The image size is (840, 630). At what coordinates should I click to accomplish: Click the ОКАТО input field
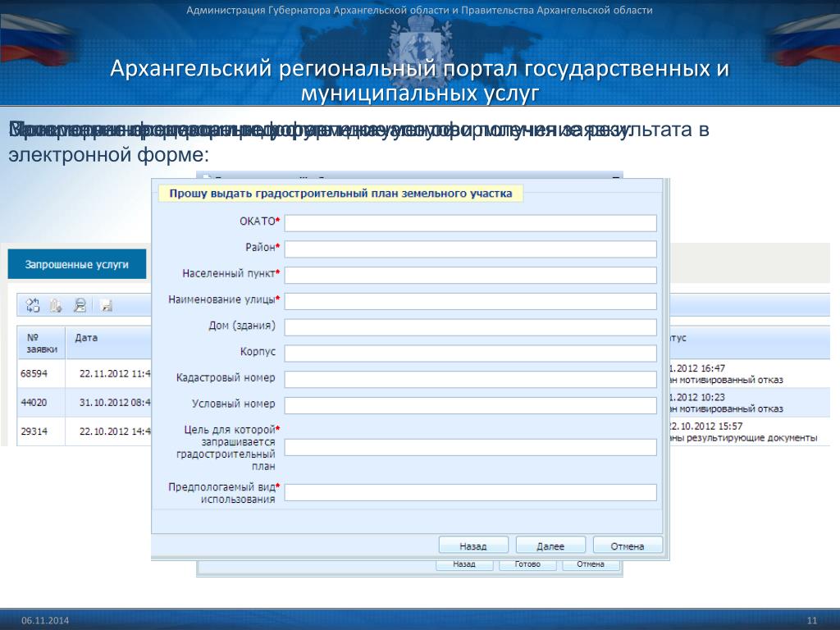[470, 223]
